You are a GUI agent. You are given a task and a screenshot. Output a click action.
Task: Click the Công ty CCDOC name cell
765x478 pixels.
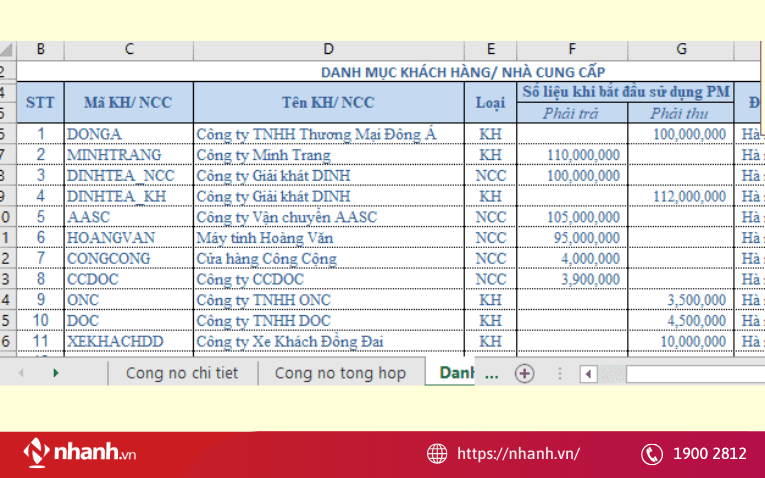click(328, 279)
